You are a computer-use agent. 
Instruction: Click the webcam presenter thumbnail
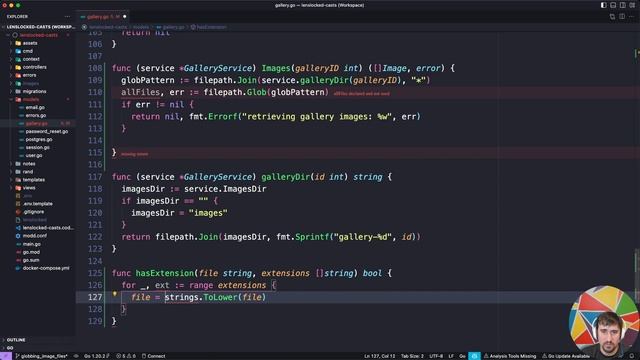(604, 320)
